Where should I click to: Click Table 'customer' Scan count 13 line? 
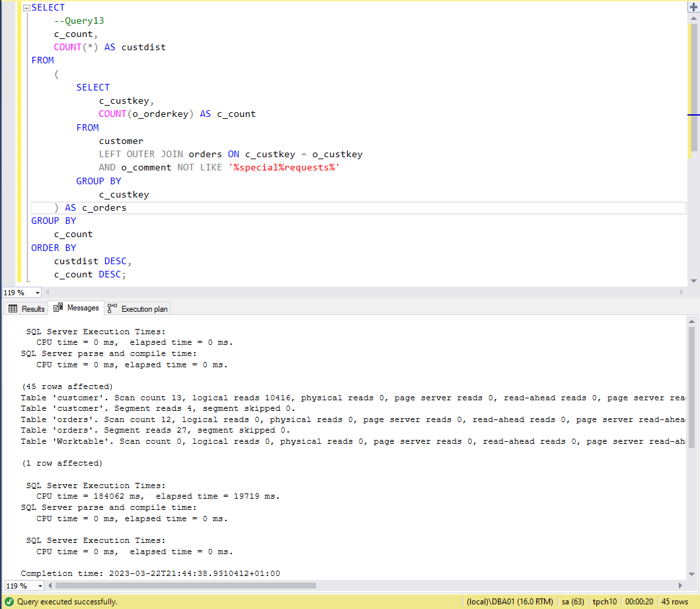(x=353, y=398)
